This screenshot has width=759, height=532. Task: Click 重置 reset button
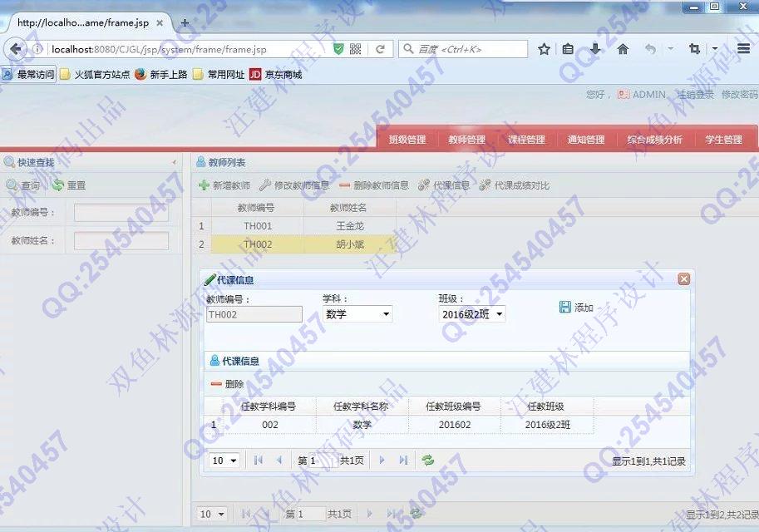tap(69, 185)
